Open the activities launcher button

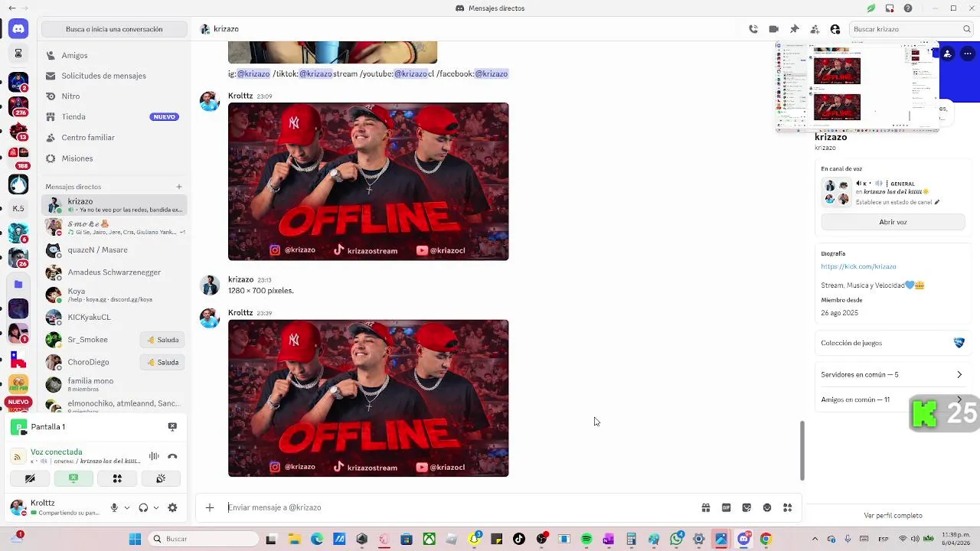point(117,478)
